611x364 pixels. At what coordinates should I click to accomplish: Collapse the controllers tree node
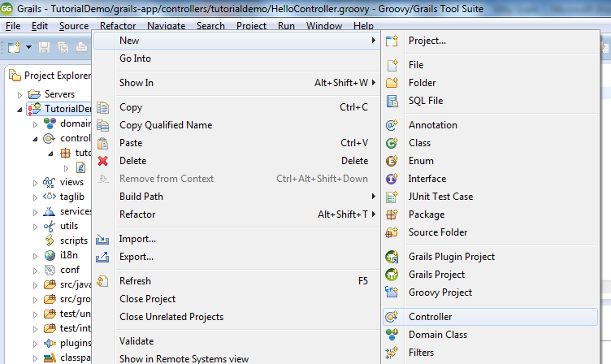(x=35, y=139)
